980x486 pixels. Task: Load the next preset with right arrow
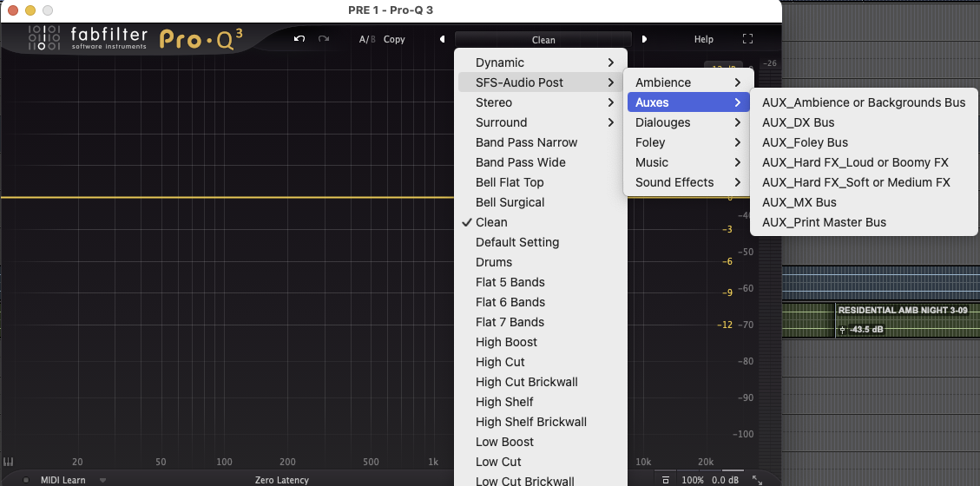[x=644, y=39]
